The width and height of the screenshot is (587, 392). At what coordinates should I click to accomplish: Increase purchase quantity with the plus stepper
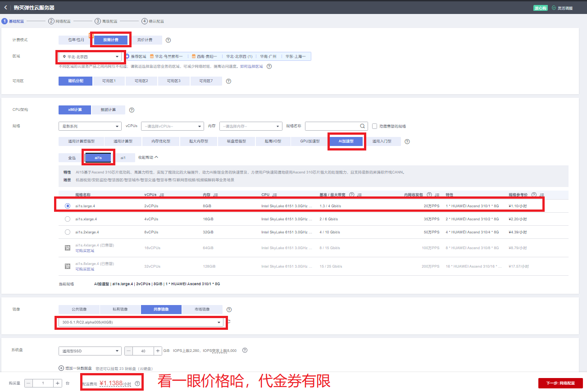(x=58, y=383)
